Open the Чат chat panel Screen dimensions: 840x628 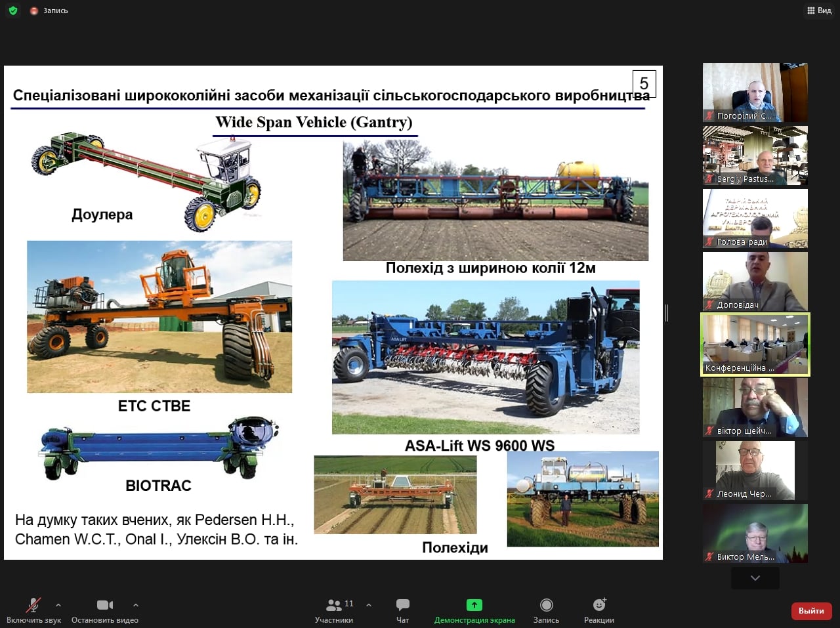coord(402,610)
